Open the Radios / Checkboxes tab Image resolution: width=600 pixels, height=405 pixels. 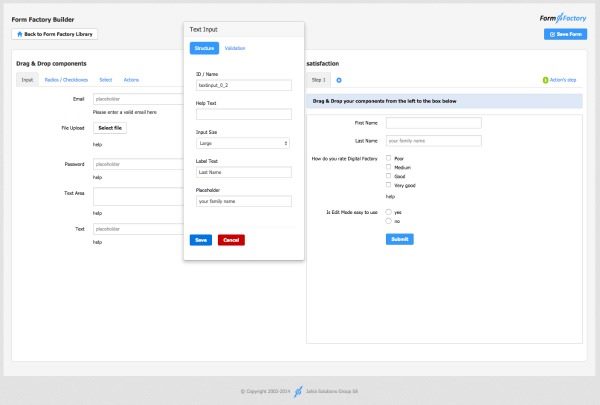67,79
